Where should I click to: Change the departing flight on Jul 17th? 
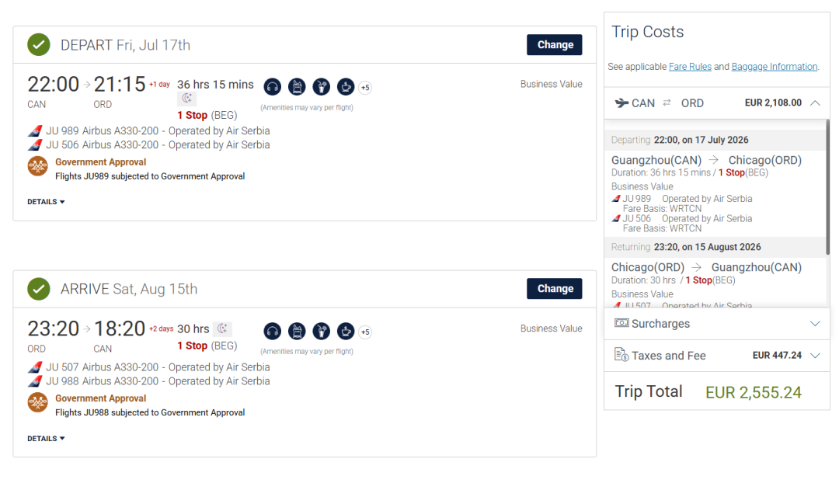coord(555,45)
